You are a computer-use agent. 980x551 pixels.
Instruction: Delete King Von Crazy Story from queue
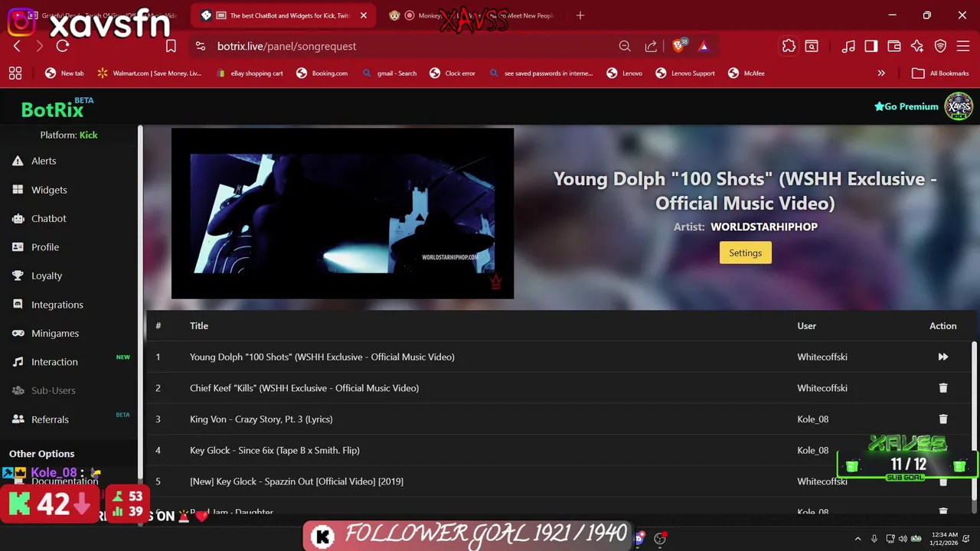point(943,419)
